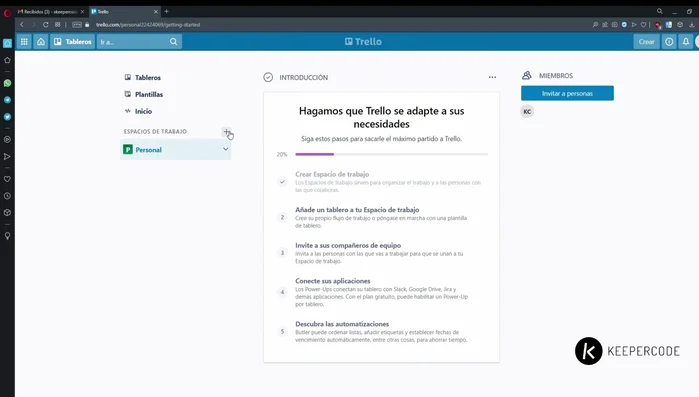Viewport: 699px width, 397px height.
Task: Collapse the Personal workspace chevron
Action: coord(226,149)
